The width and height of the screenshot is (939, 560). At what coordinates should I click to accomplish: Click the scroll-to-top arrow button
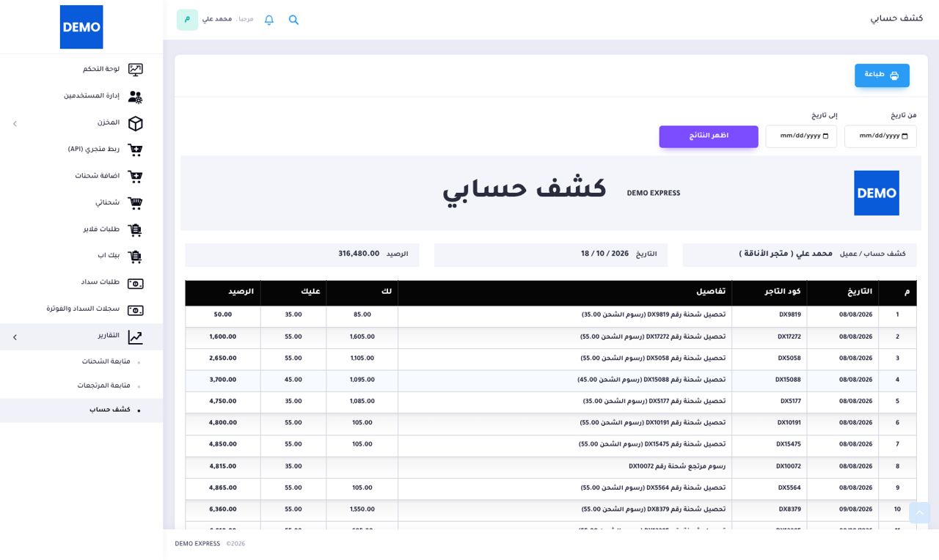pyautogui.click(x=919, y=512)
